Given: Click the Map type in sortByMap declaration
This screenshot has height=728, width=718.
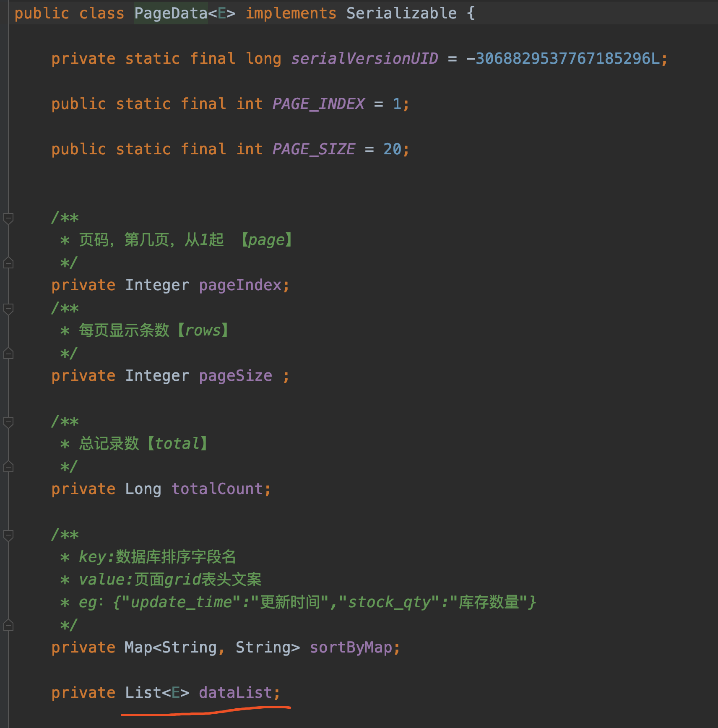Looking at the screenshot, I should 138,647.
